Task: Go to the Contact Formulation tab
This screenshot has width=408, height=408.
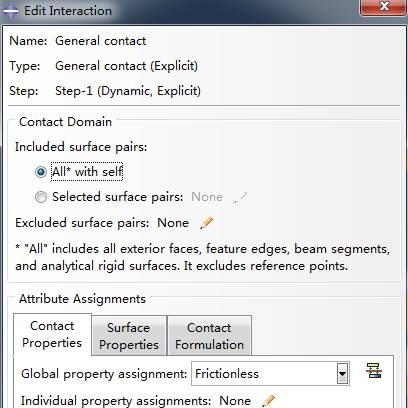Action: (x=209, y=336)
